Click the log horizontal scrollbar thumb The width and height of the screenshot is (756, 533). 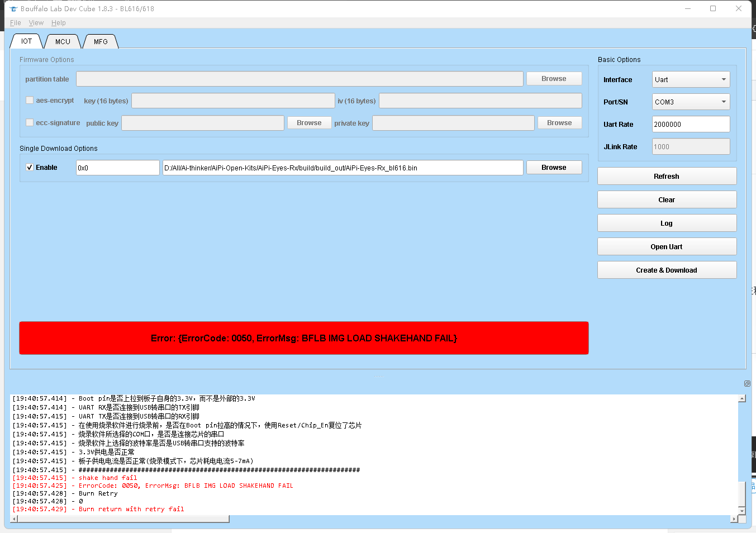(123, 519)
